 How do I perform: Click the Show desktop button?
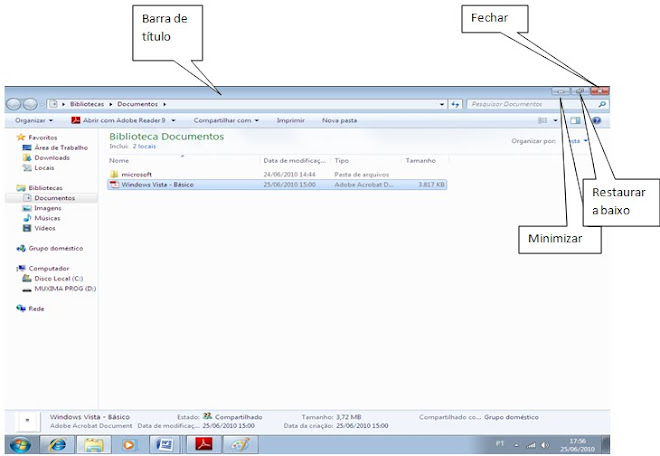(605, 445)
